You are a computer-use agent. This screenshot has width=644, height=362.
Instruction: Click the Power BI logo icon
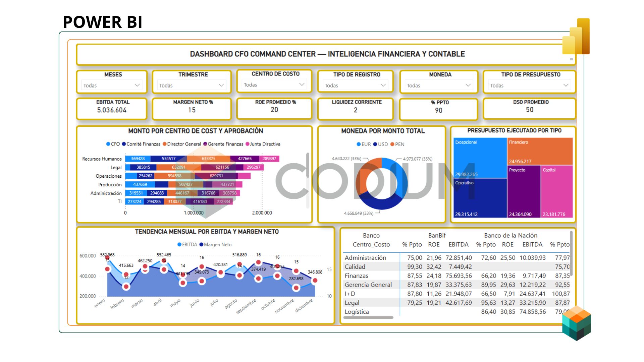[576, 36]
